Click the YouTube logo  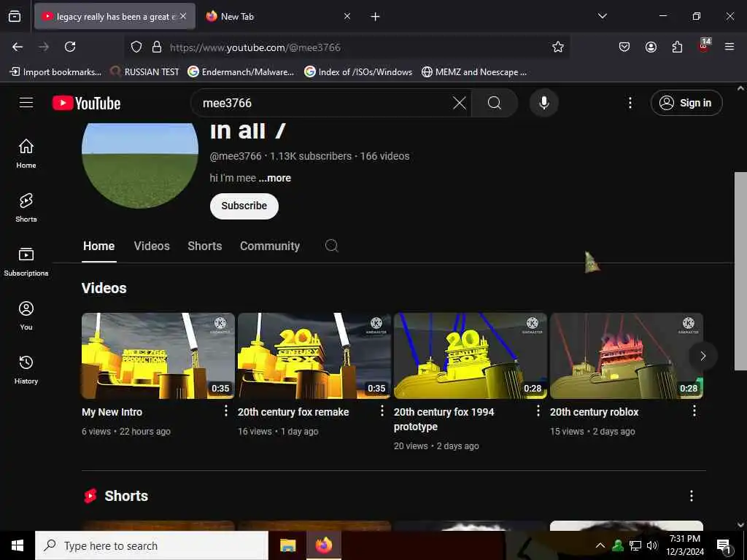pos(86,103)
